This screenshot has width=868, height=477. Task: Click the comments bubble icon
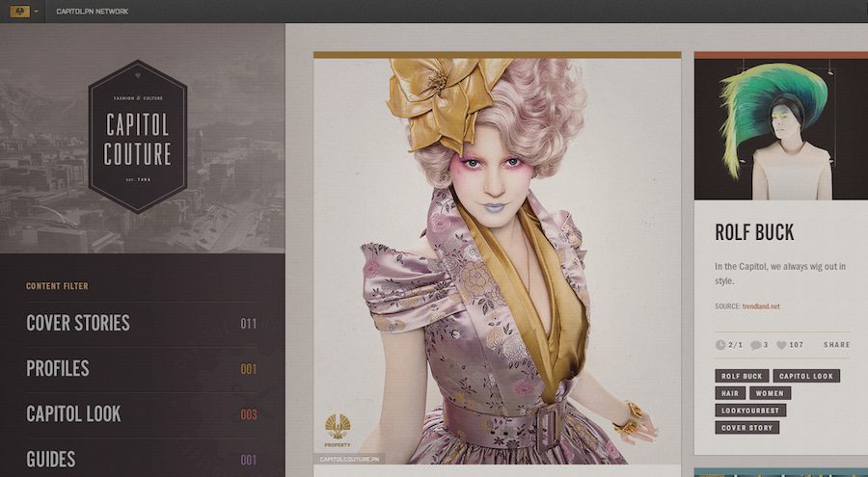[755, 345]
